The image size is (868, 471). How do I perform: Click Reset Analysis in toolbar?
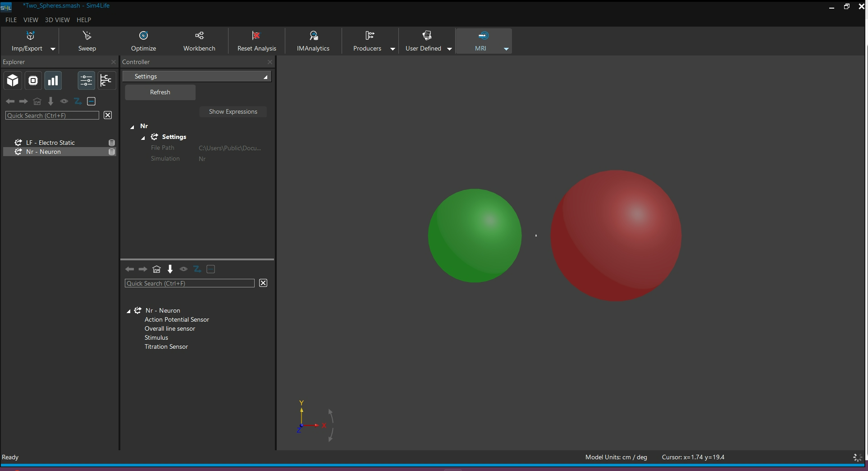256,41
